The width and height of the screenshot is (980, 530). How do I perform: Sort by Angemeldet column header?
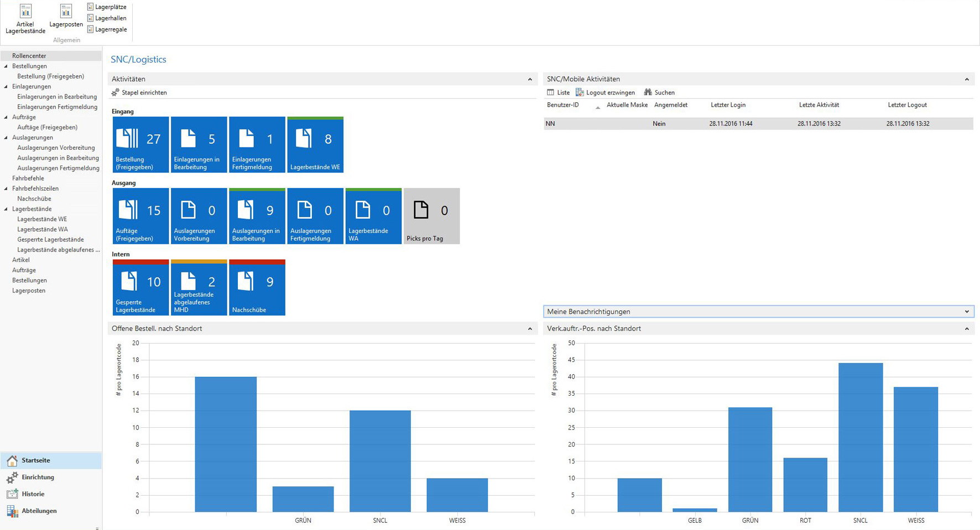click(671, 105)
